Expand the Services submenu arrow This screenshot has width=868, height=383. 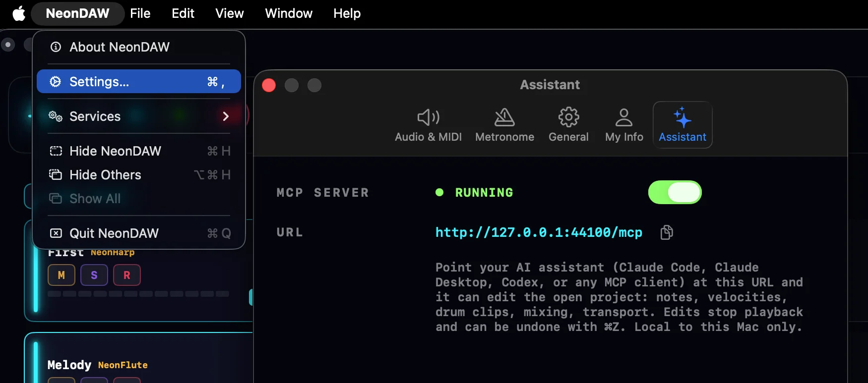click(x=226, y=116)
